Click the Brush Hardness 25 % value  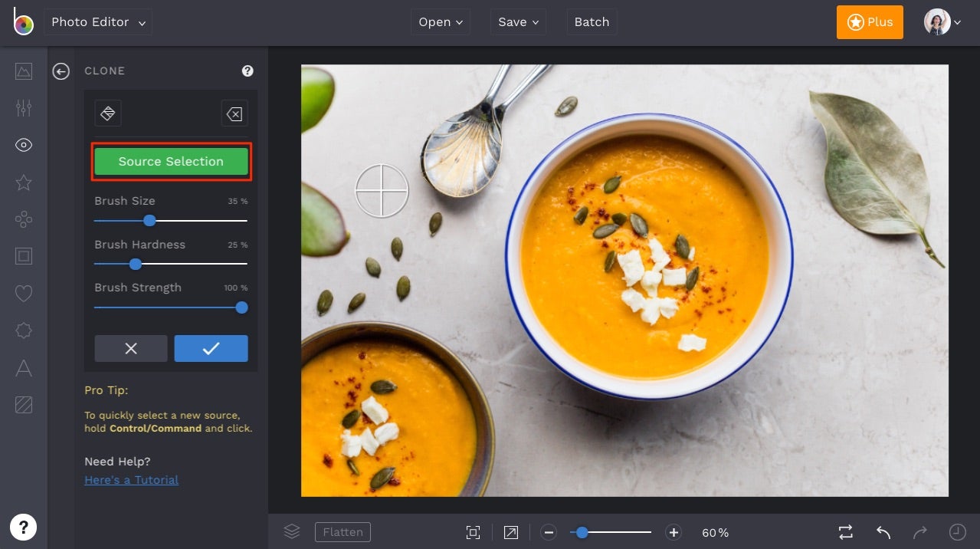(238, 245)
